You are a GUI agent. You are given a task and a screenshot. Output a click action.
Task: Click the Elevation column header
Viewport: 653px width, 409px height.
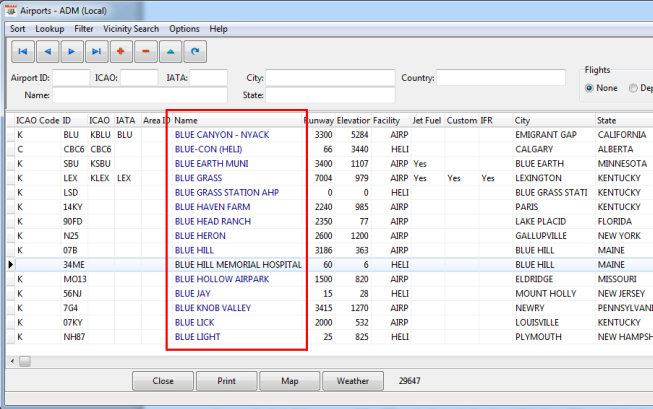[x=353, y=120]
